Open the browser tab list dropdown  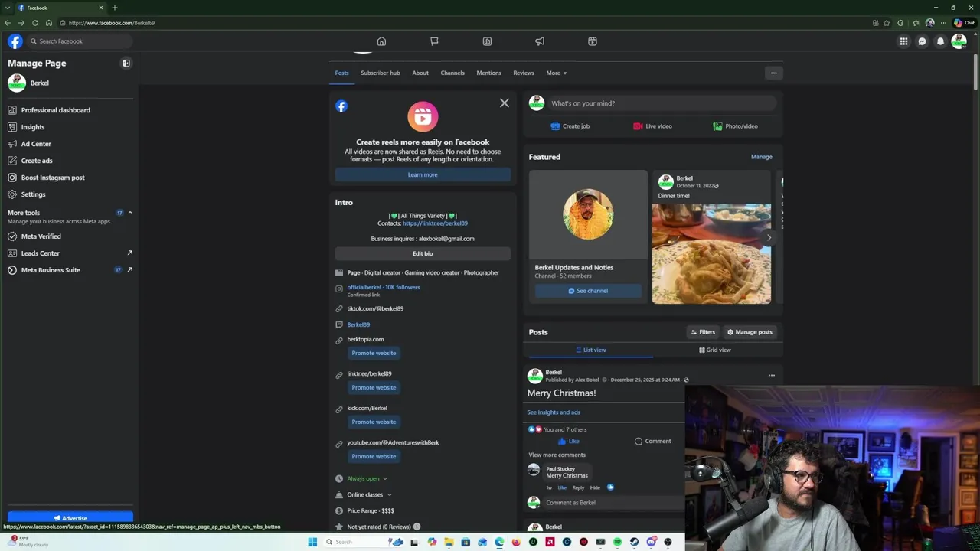(7, 8)
